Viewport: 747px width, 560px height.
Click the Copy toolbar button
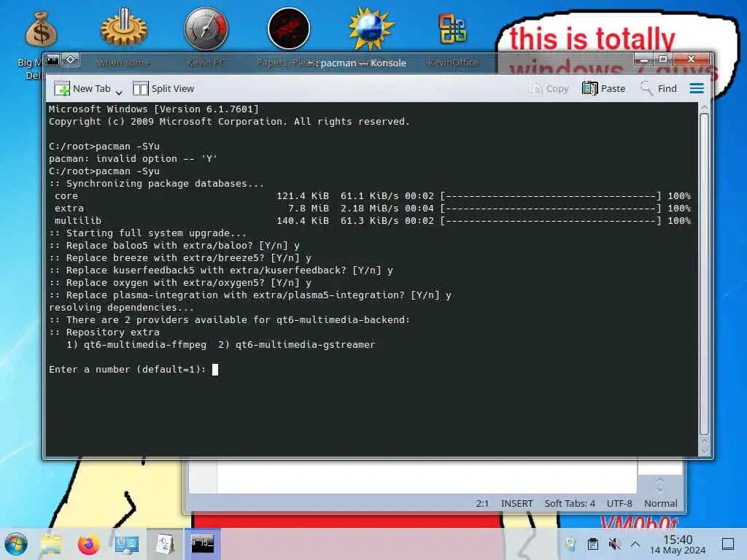click(x=549, y=88)
